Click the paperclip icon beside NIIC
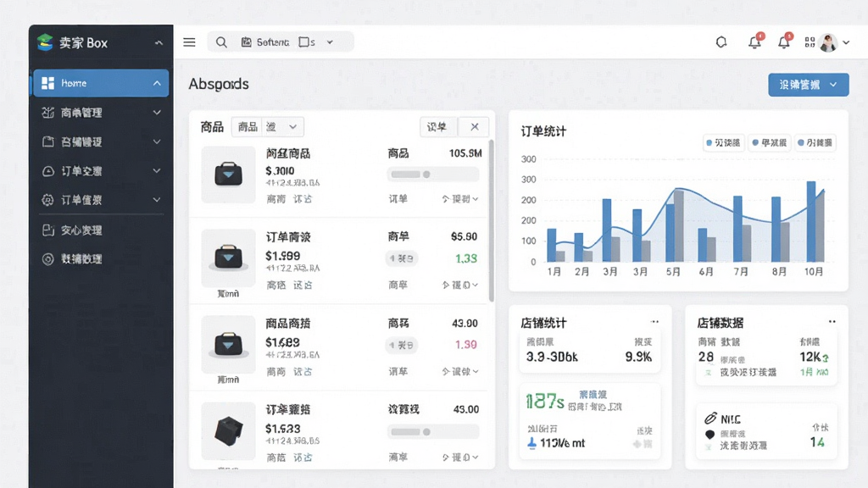Viewport: 868px width, 488px height. pyautogui.click(x=711, y=419)
